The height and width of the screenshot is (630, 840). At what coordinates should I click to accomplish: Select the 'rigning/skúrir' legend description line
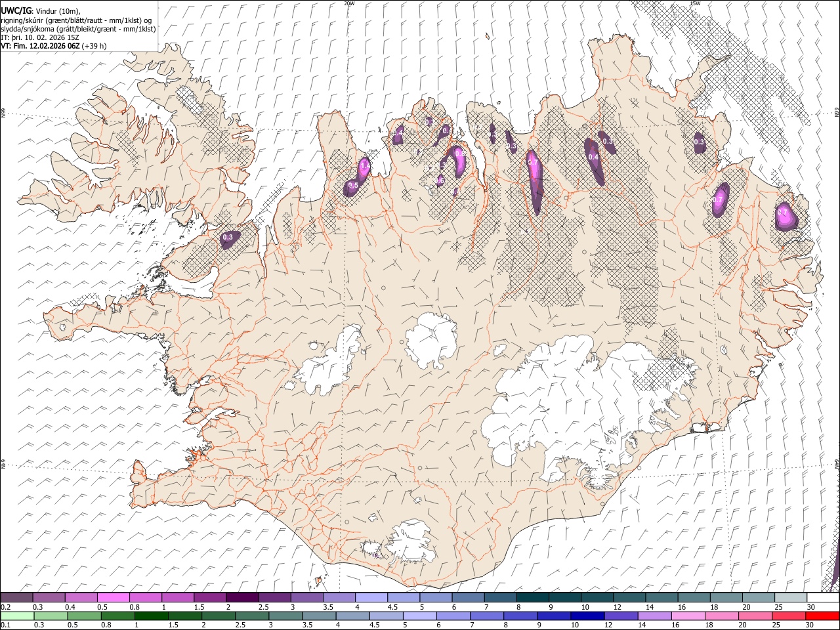[x=76, y=20]
